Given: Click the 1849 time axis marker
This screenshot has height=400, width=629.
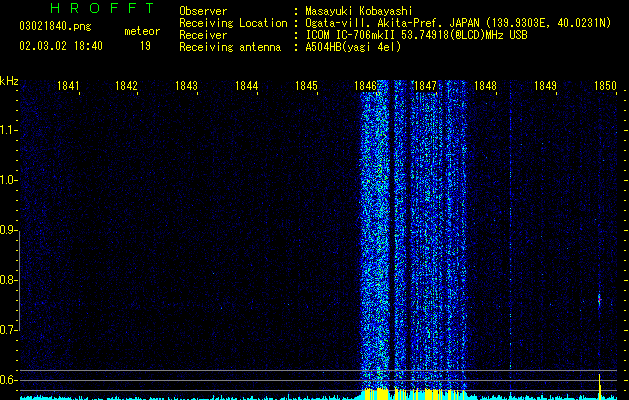Looking at the screenshot, I should point(546,86).
